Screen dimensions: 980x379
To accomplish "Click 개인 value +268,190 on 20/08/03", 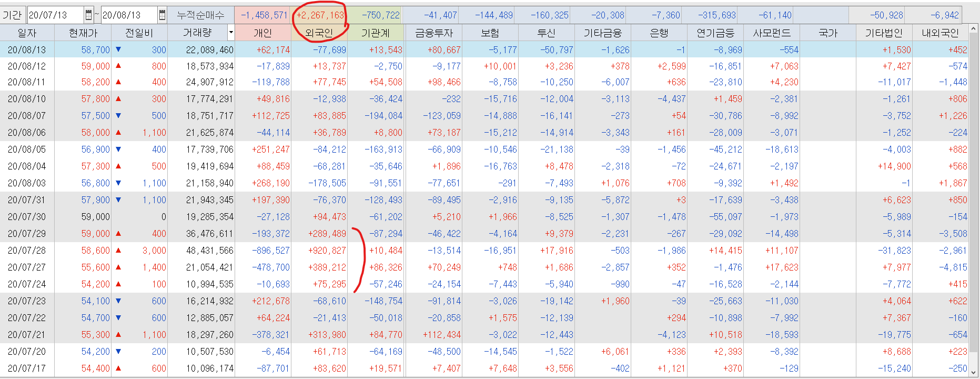I will pyautogui.click(x=271, y=183).
